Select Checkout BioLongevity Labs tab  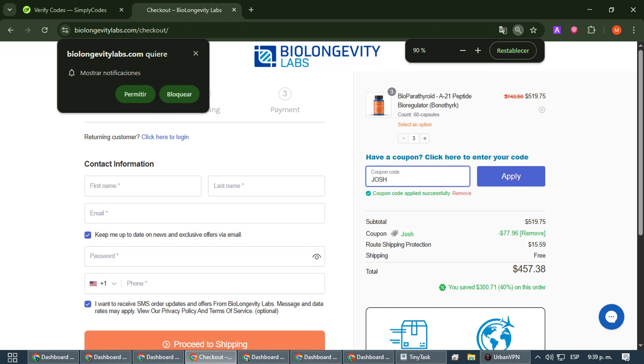184,10
